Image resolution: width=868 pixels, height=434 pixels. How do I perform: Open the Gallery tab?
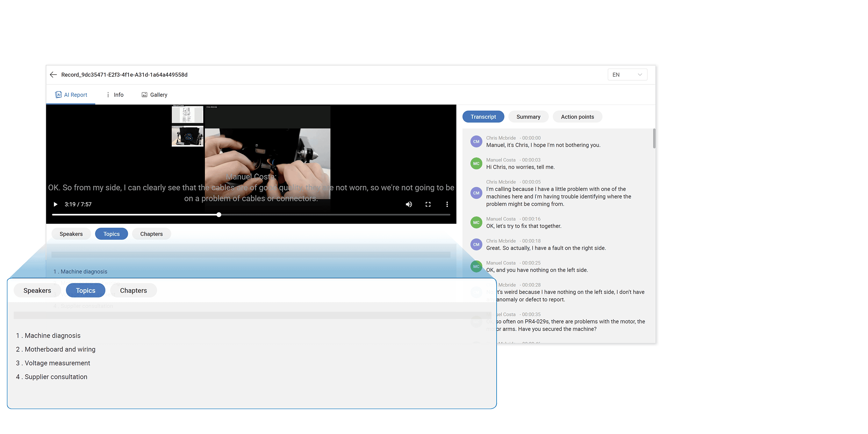point(154,95)
